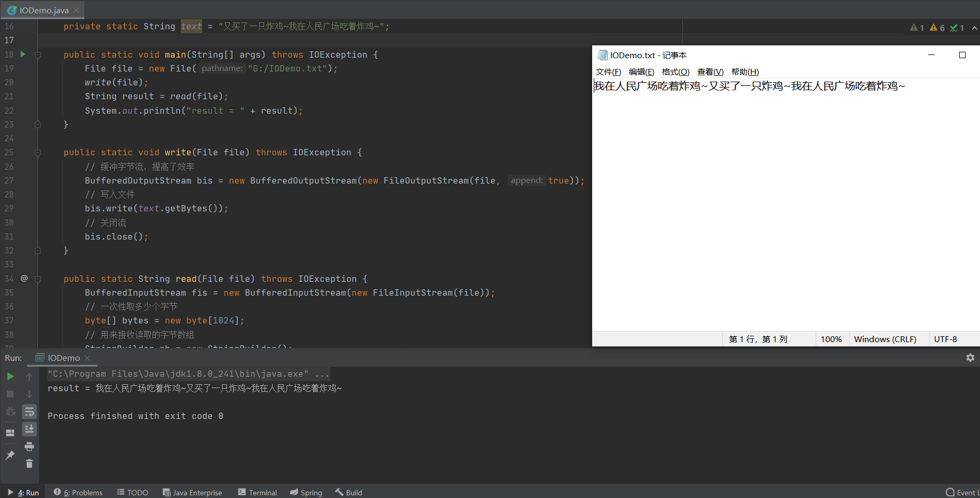Toggle soft-wrap in Run console

[29, 412]
